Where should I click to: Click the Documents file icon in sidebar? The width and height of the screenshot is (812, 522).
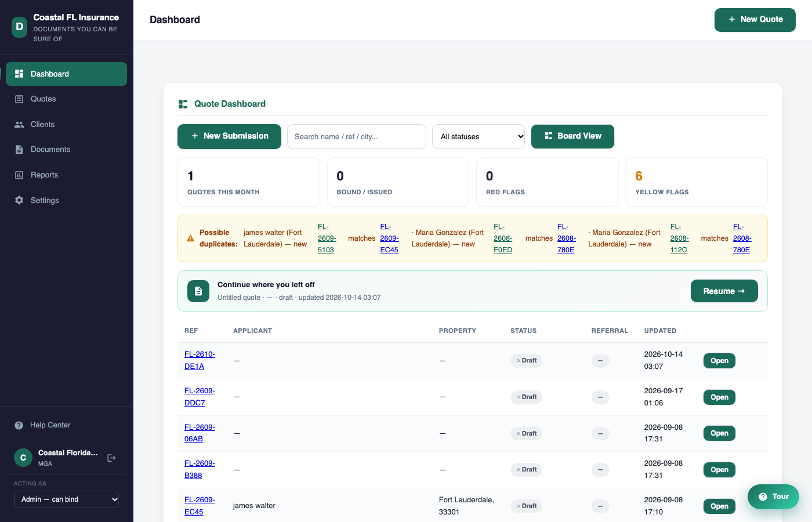pos(19,150)
